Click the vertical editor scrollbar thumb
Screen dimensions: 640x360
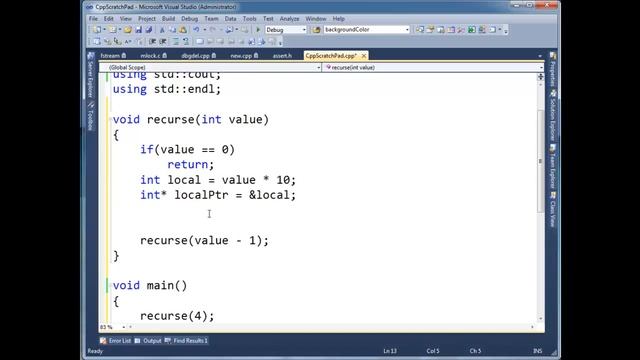pyautogui.click(x=540, y=161)
